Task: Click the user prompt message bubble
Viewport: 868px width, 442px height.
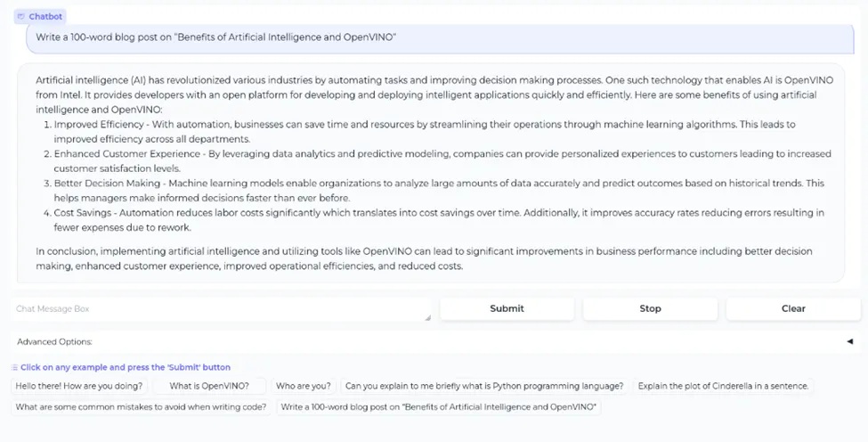Action: [440, 37]
